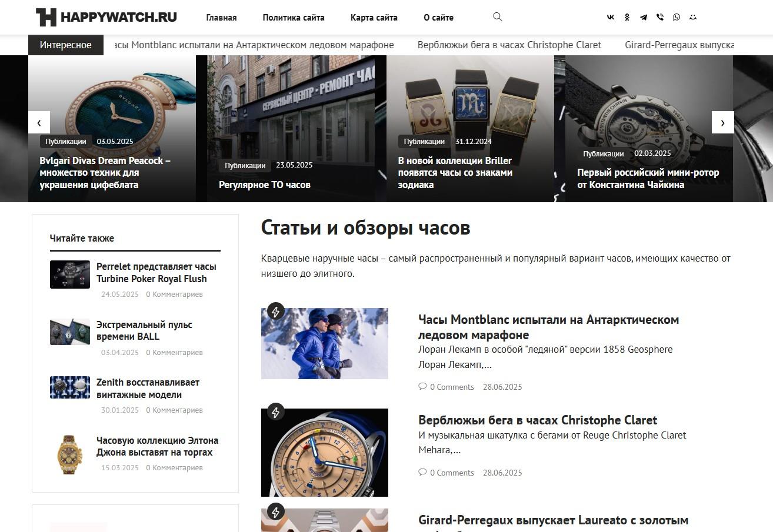The image size is (773, 532).
Task: Open the Christophe Claret camel race headline
Action: pos(538,420)
